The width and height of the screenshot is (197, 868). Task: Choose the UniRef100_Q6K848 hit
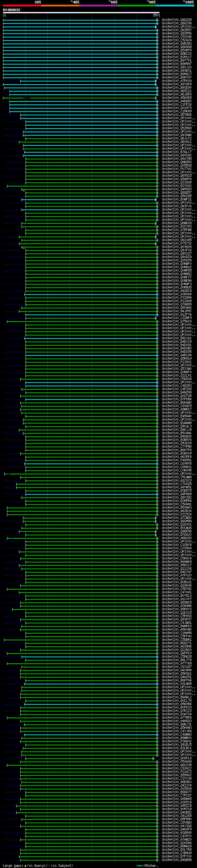(x=176, y=47)
